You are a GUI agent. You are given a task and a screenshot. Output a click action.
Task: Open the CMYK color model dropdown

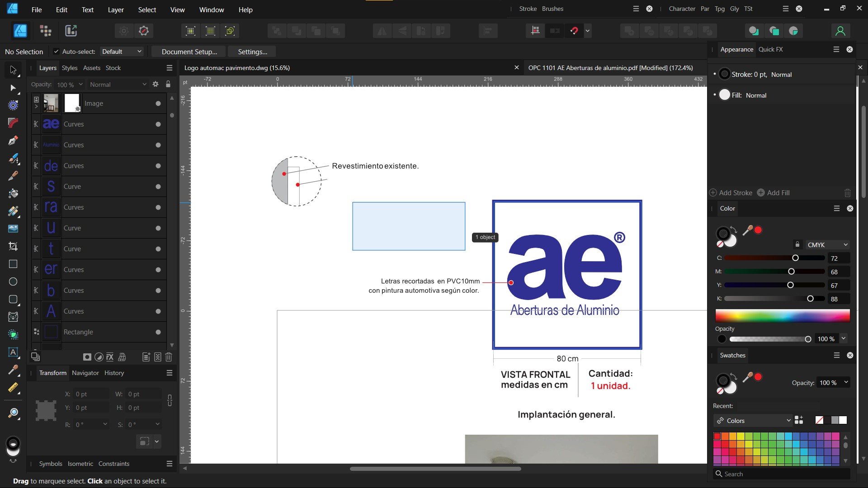click(x=827, y=245)
